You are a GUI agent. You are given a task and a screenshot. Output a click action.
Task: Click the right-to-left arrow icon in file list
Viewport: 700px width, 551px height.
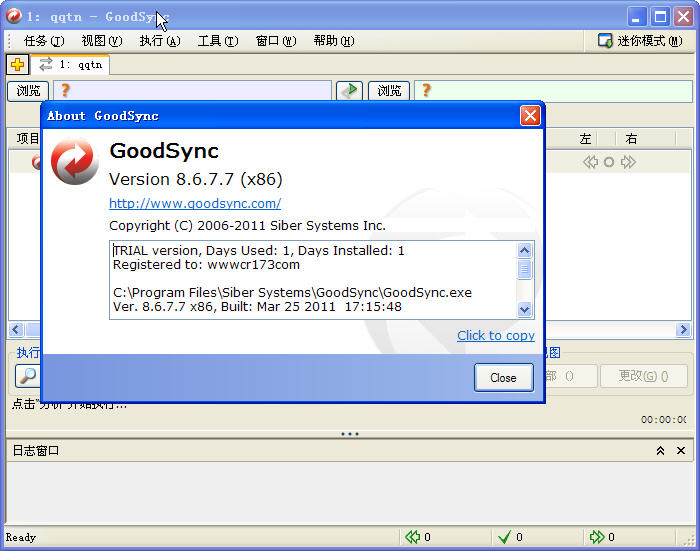590,162
